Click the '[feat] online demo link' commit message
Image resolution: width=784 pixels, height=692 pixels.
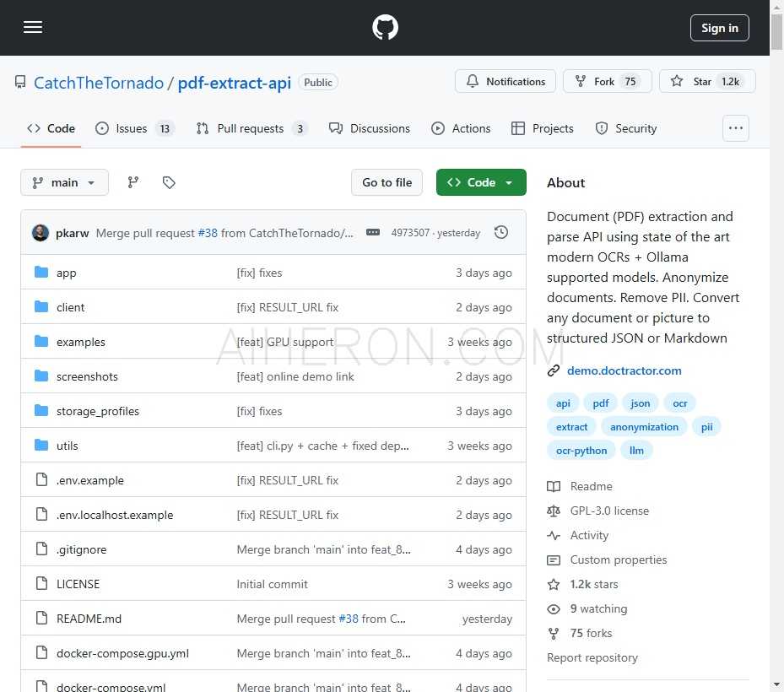point(295,376)
